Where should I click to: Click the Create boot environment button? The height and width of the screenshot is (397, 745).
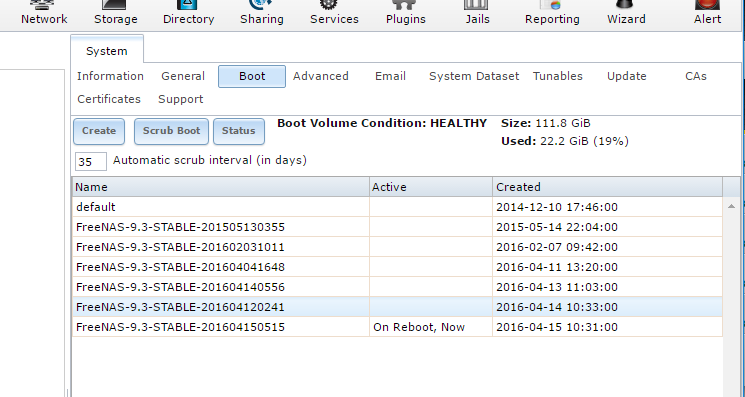99,131
